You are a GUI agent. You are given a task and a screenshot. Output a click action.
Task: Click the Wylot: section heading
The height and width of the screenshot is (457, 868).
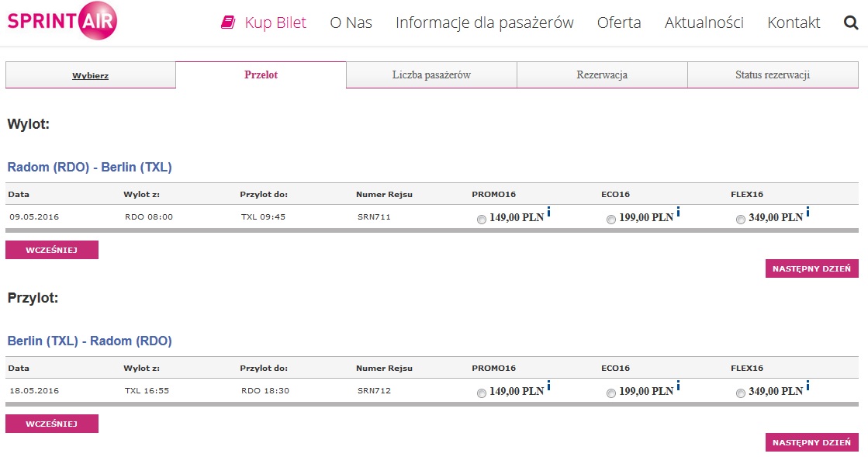tap(28, 124)
